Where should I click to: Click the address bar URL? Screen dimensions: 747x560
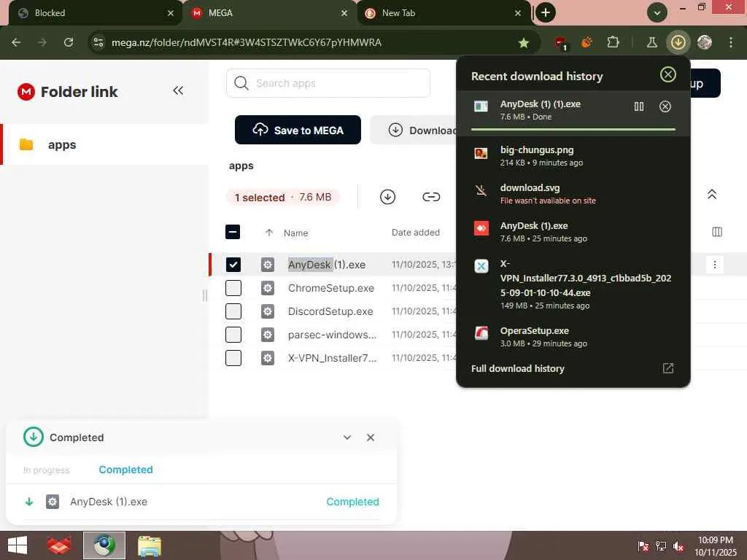point(247,42)
